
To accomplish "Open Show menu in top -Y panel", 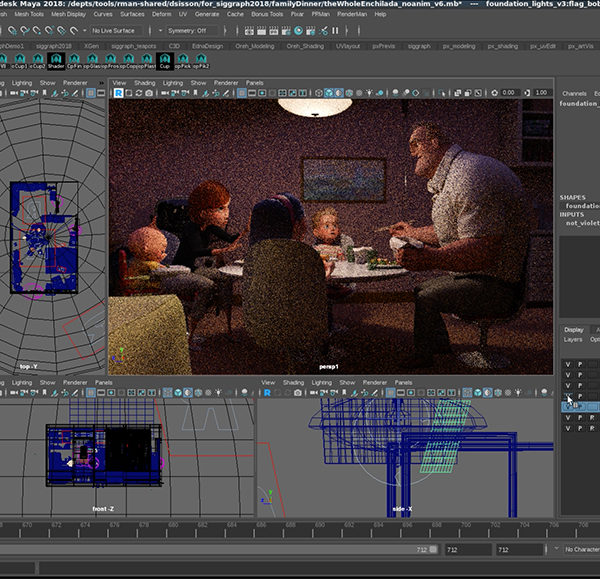I will click(47, 83).
